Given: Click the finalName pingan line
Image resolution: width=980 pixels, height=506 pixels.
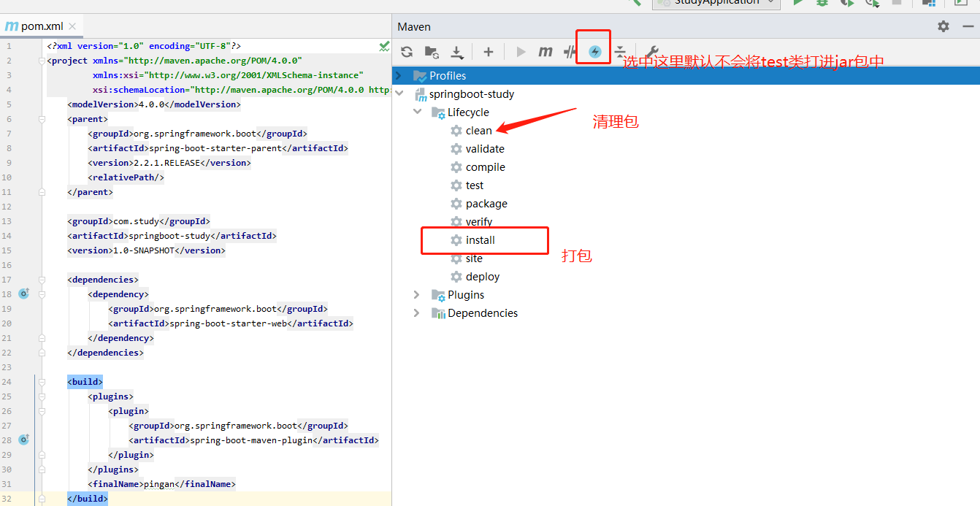Looking at the screenshot, I should click(161, 484).
